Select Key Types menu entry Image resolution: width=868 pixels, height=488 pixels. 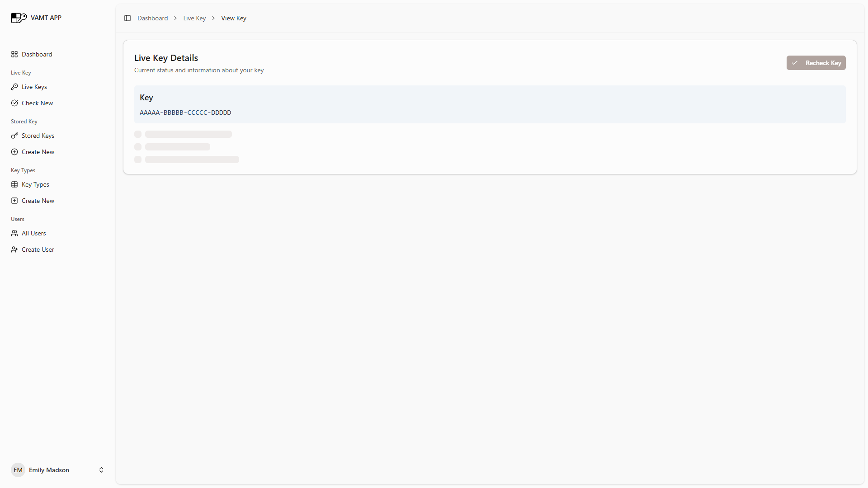(35, 184)
